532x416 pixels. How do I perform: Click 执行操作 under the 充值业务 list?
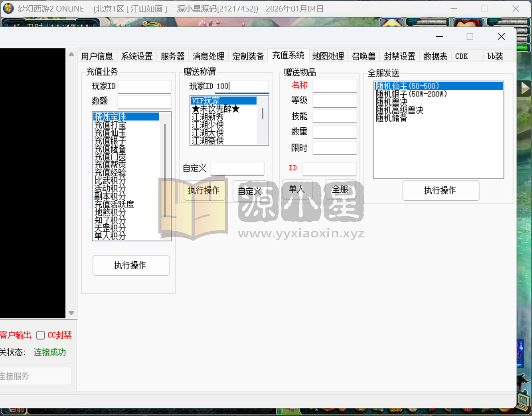pyautogui.click(x=131, y=265)
